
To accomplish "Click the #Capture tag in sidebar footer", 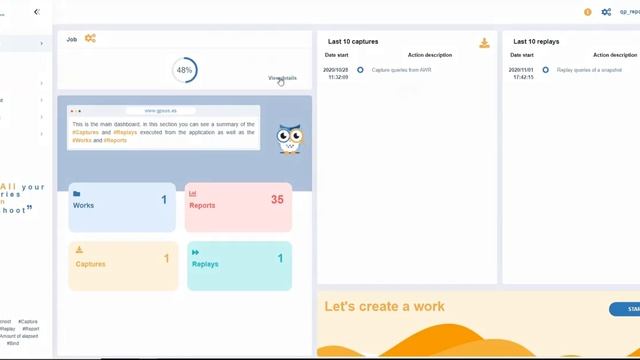I will 28,322.
